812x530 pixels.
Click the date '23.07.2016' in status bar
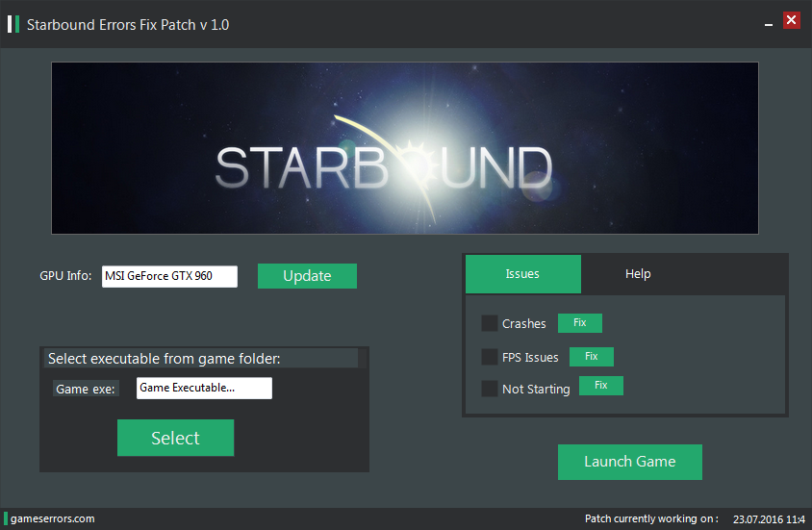(757, 519)
